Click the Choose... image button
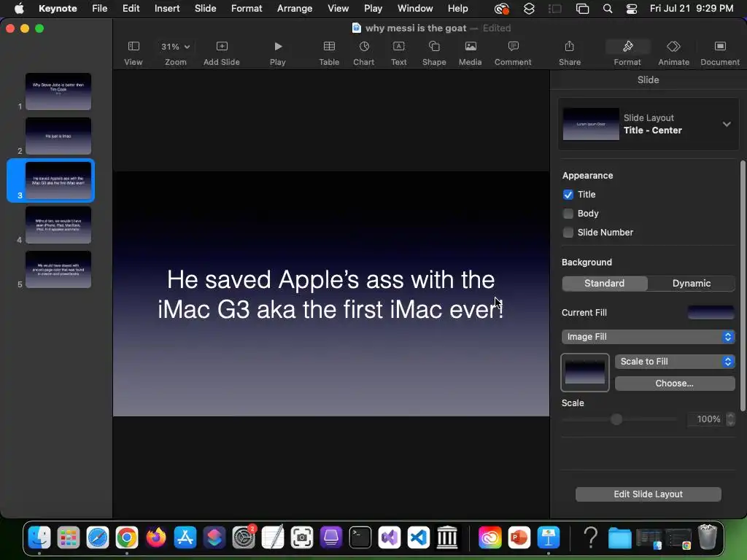Viewport: 747px width, 560px height. [675, 384]
